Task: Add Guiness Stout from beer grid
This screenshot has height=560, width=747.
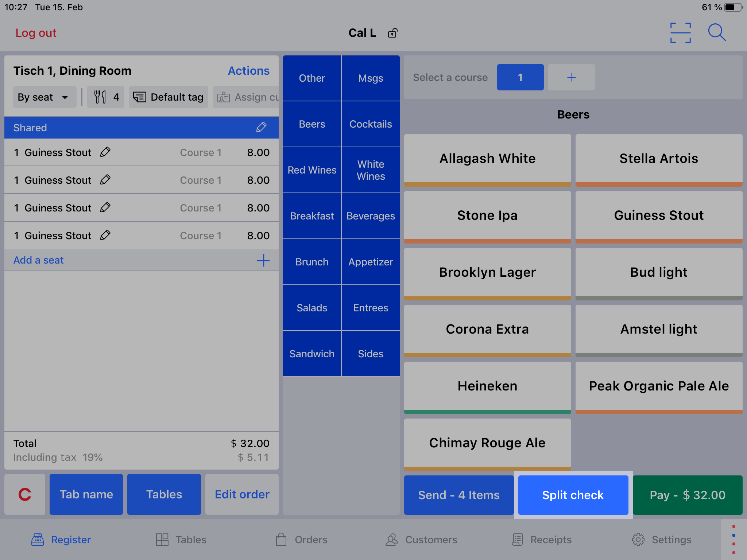Action: click(659, 217)
